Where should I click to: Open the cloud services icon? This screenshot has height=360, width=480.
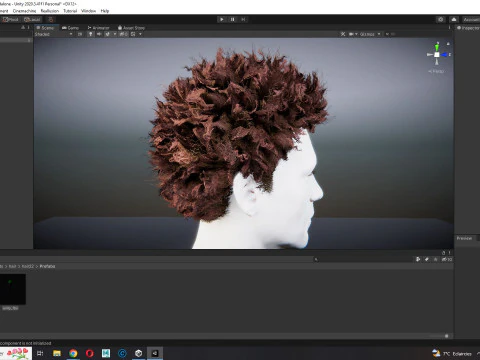pyautogui.click(x=454, y=19)
